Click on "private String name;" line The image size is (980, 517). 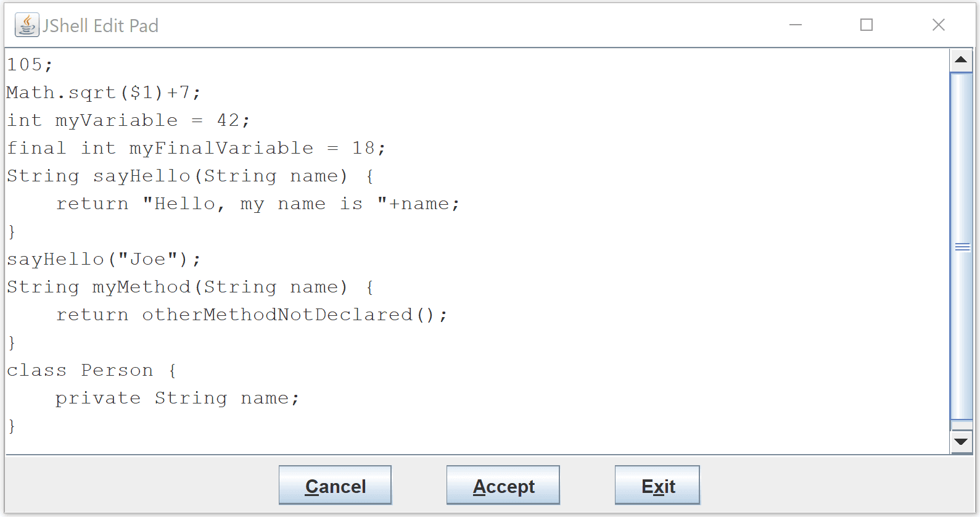pos(178,398)
